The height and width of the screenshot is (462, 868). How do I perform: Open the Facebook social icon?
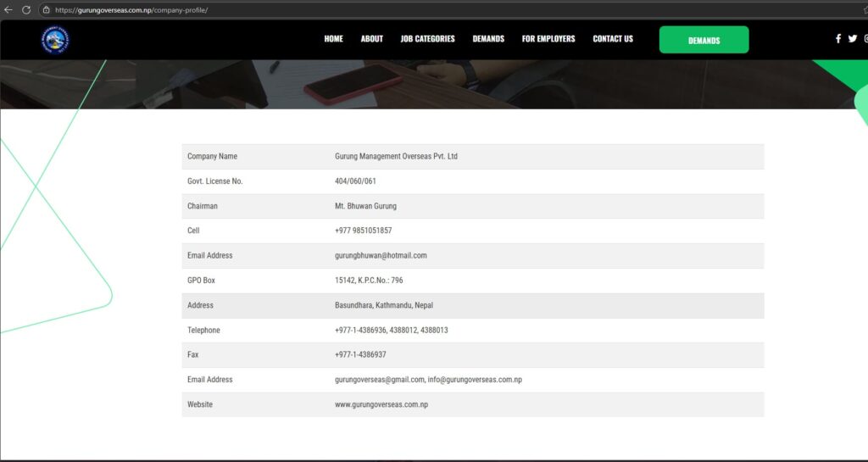pyautogui.click(x=838, y=39)
